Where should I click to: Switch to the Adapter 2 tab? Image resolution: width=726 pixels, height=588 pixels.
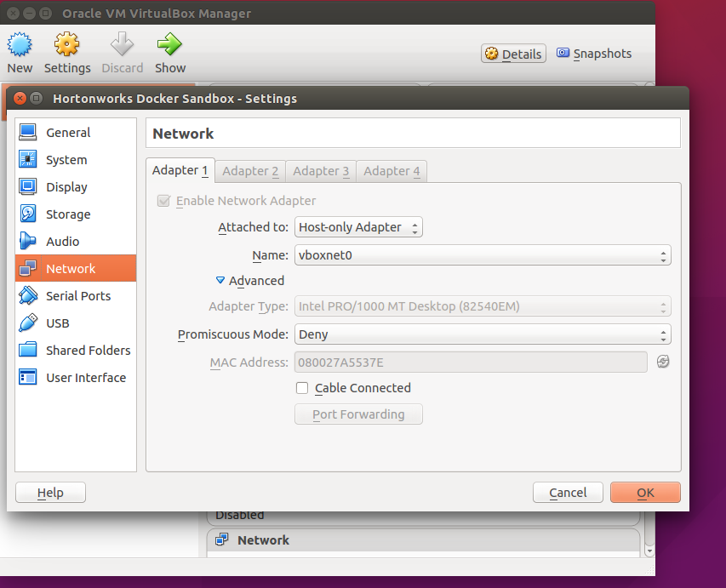[250, 171]
